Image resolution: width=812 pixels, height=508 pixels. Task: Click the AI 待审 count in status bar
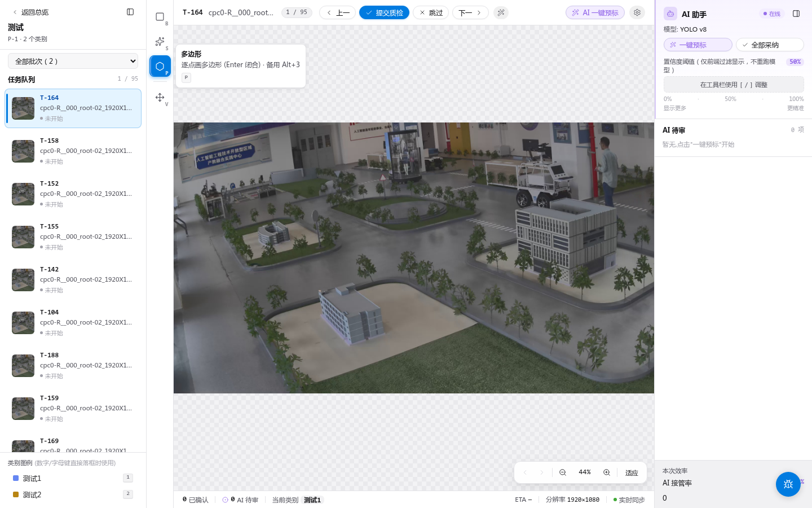point(240,500)
